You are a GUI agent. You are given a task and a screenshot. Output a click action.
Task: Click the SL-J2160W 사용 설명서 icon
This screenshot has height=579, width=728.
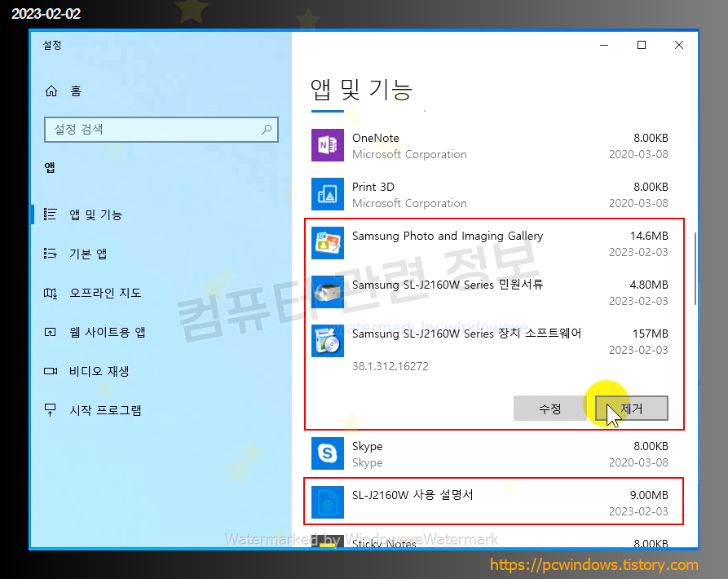(x=328, y=502)
